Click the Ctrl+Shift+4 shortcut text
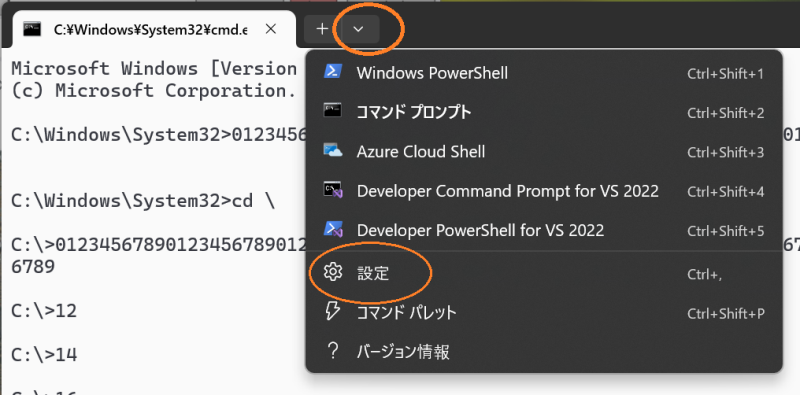Image resolution: width=800 pixels, height=395 pixels. point(726,192)
